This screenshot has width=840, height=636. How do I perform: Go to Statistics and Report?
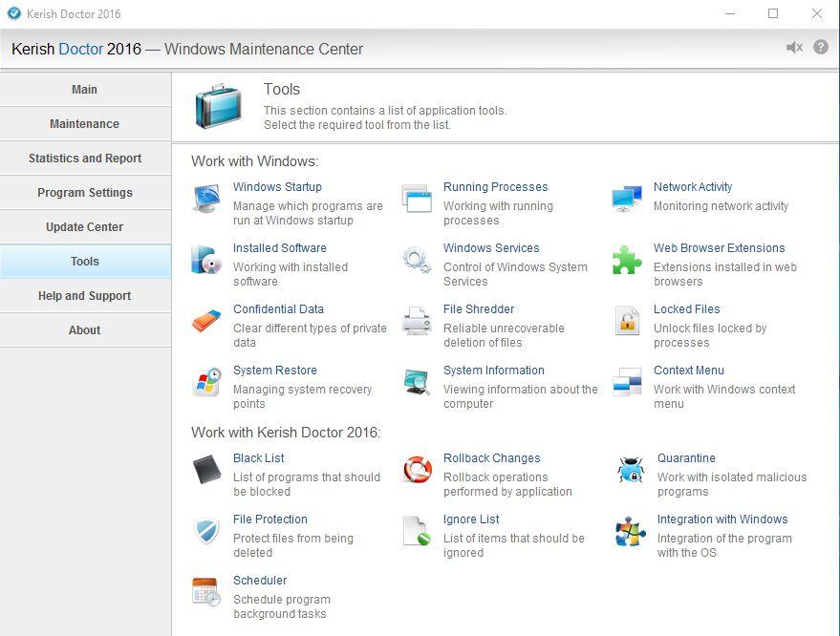[85, 159]
